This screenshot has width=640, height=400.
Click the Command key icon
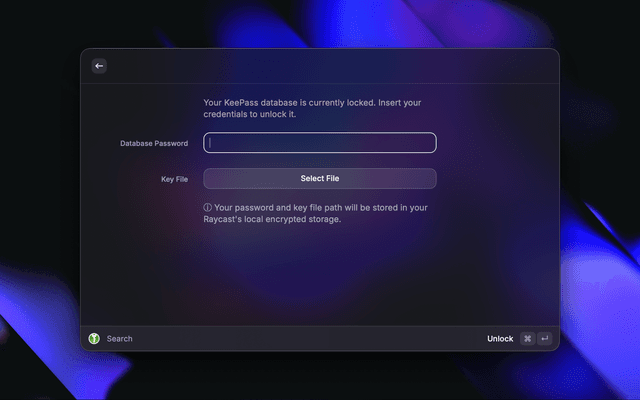pyautogui.click(x=527, y=339)
